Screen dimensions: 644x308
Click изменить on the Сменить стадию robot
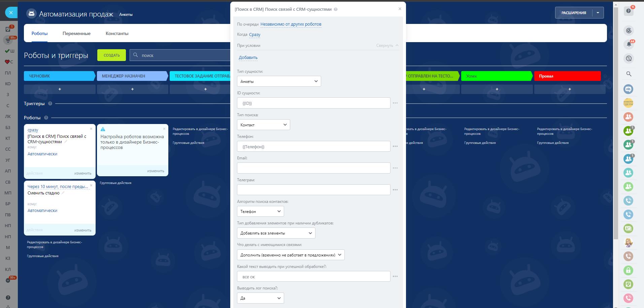coord(83,230)
